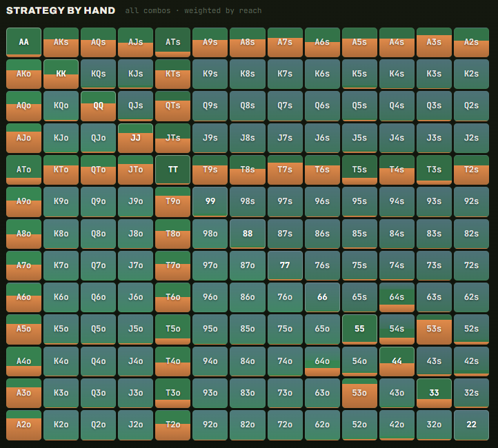
Task: Click the 85s hand cell
Action: point(359,234)
